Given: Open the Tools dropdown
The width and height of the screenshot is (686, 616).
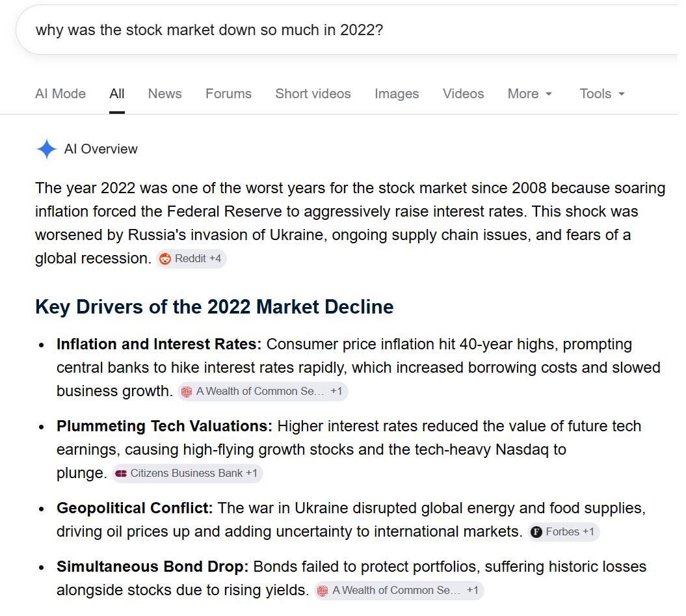Looking at the screenshot, I should [602, 94].
